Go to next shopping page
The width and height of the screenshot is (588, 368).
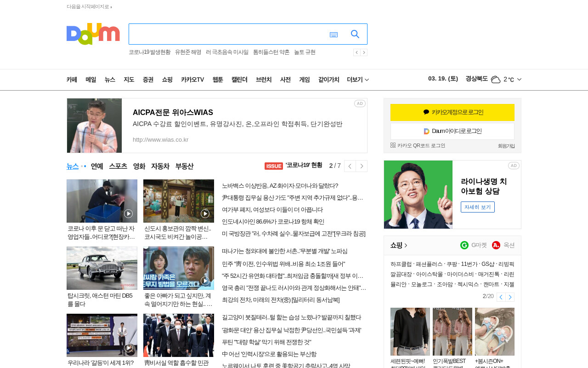tap(510, 297)
